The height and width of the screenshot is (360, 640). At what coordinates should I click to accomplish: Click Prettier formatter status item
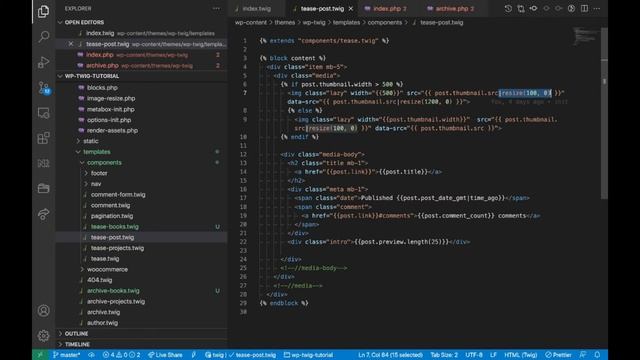pos(558,355)
